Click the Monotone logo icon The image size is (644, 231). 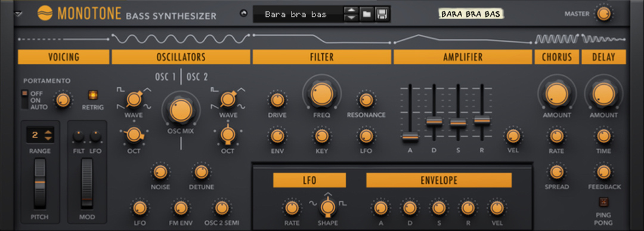(45, 14)
